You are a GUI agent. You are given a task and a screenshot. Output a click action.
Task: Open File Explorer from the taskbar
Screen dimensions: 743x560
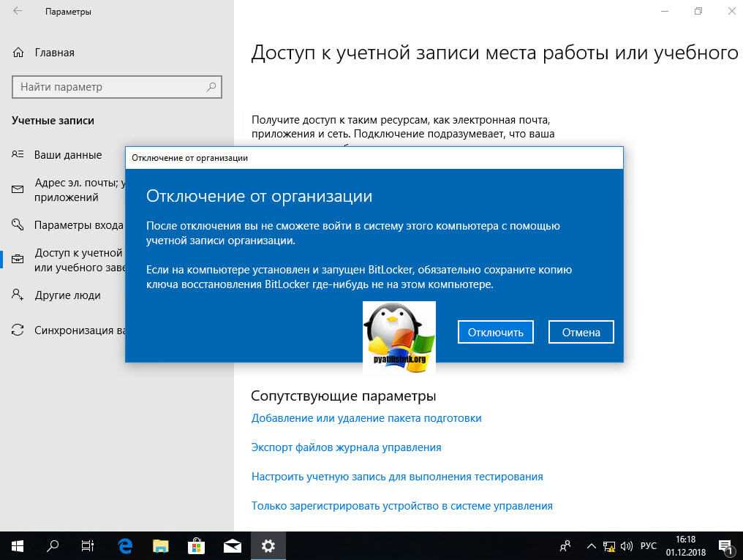click(161, 545)
